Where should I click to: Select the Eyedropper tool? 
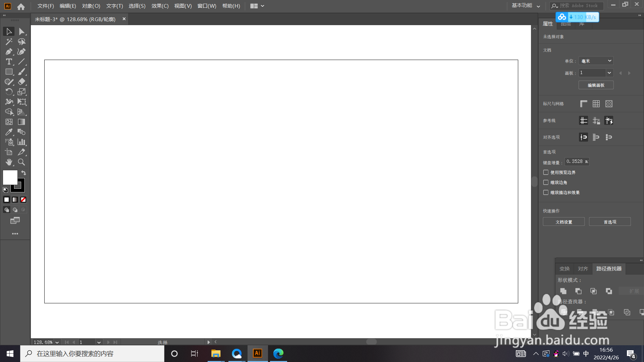9,132
